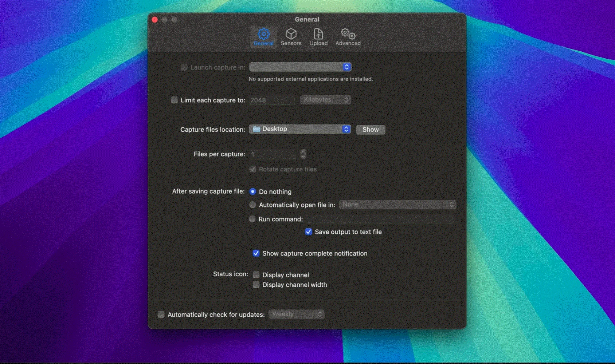
Task: Click the 'No supported external applications' message
Action: point(311,79)
